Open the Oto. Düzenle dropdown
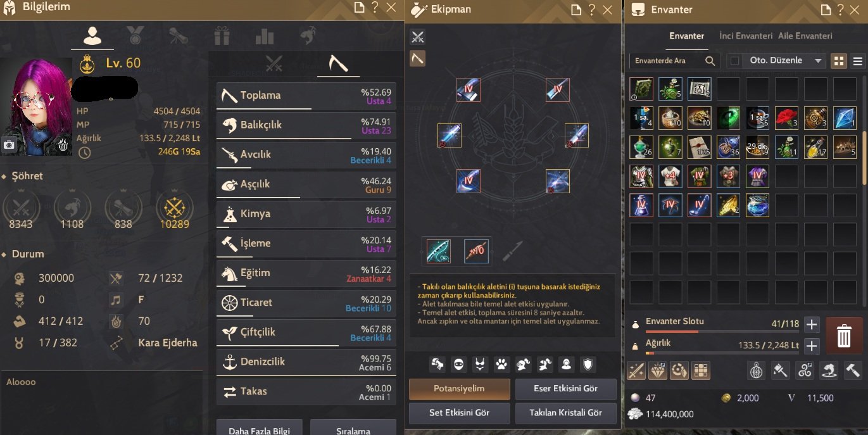The width and height of the screenshot is (868, 435). [x=784, y=61]
